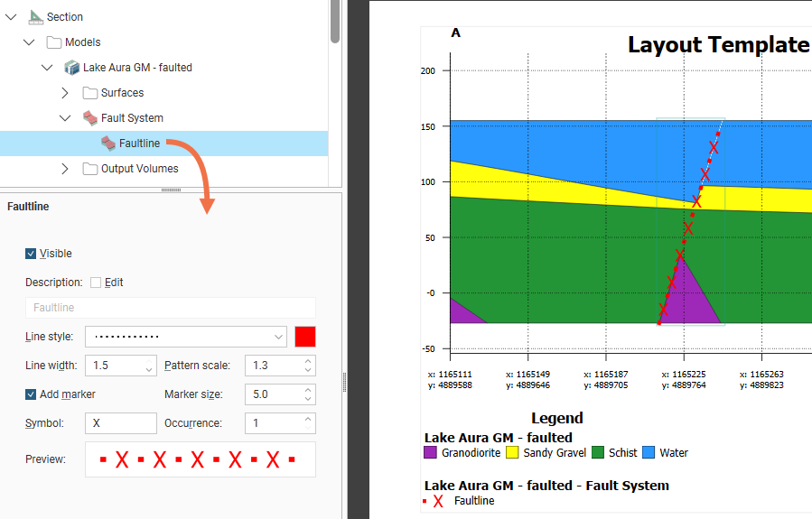Click the Fault System icon

[x=89, y=118]
